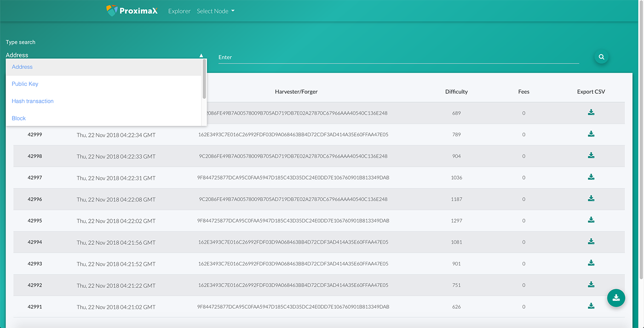
Task: Open the Select Node dropdown
Action: click(215, 11)
